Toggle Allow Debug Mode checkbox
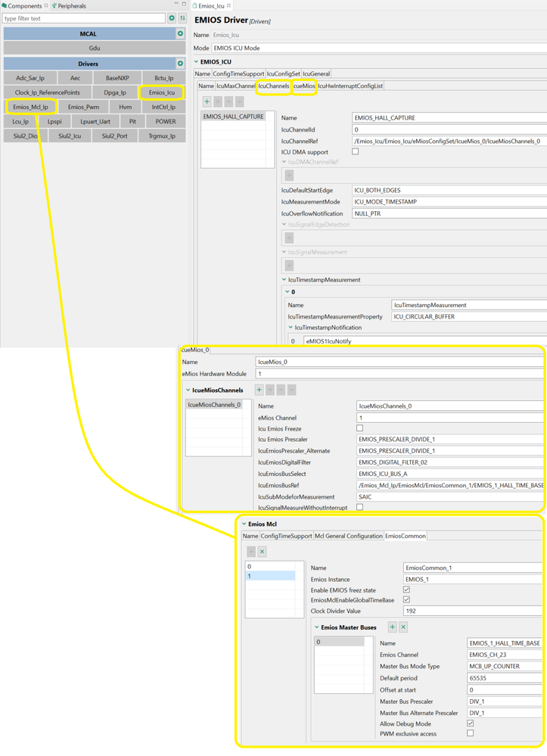This screenshot has width=547, height=756. click(x=471, y=723)
